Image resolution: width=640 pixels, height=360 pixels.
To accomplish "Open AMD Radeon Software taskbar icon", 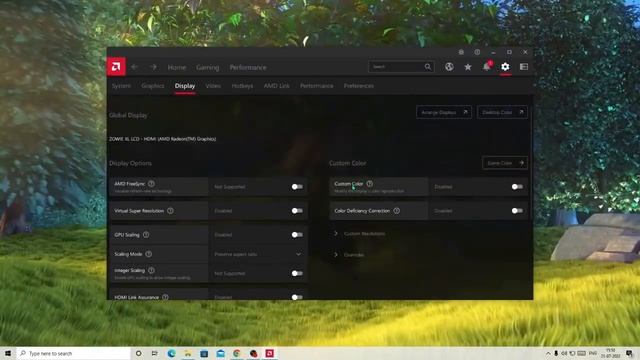I will 269,353.
